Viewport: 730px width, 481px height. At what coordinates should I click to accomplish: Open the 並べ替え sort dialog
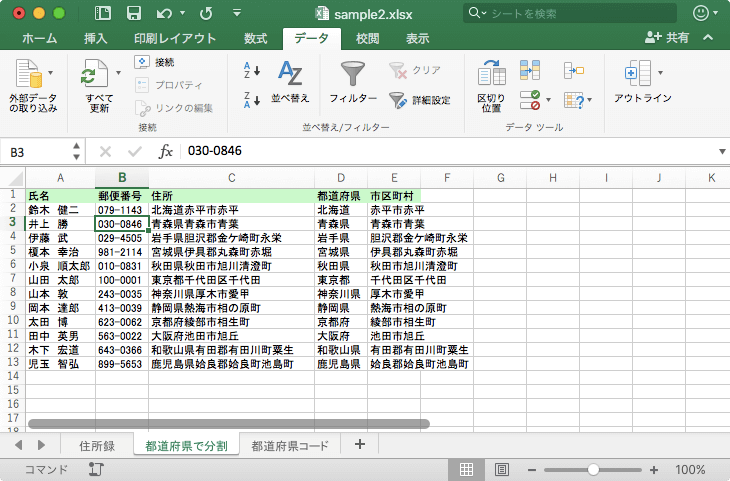(x=290, y=82)
